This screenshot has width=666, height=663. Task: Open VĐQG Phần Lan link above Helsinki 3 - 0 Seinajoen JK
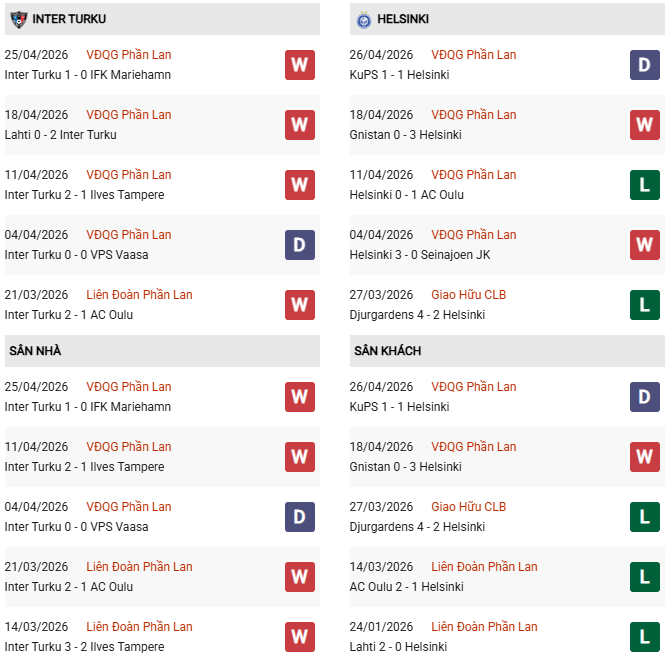point(474,235)
